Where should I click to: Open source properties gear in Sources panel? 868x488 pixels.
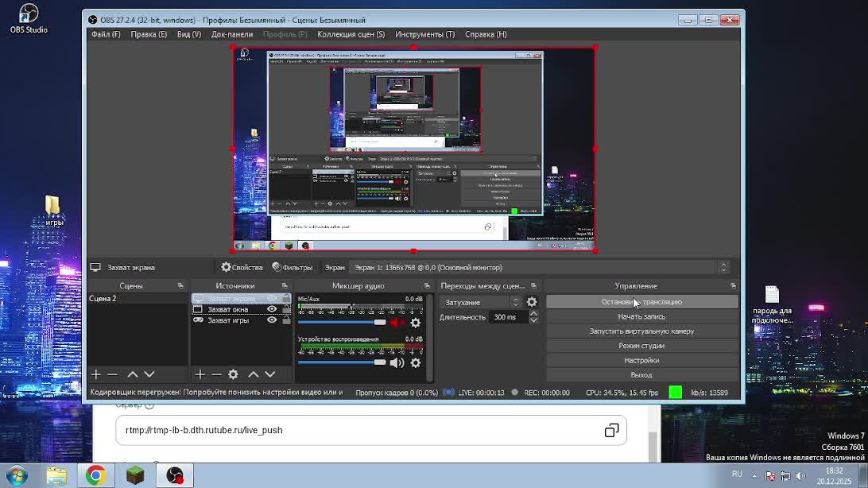click(x=233, y=374)
